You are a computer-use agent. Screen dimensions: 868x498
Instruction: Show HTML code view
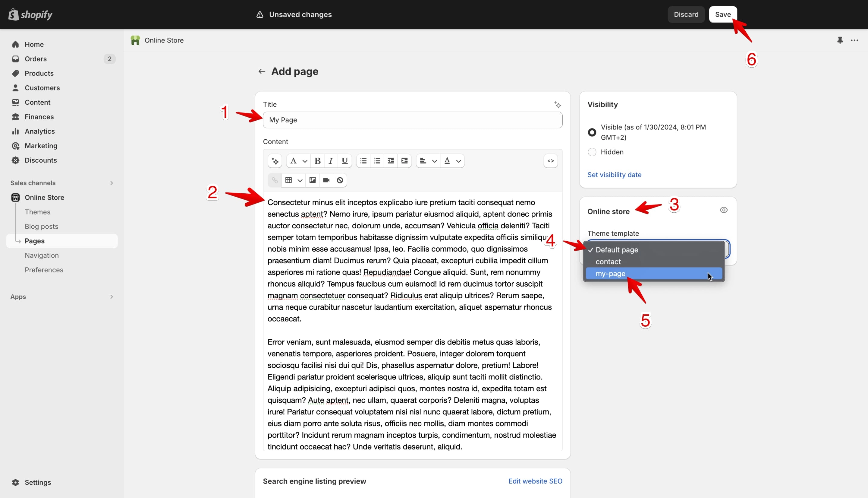click(x=551, y=161)
